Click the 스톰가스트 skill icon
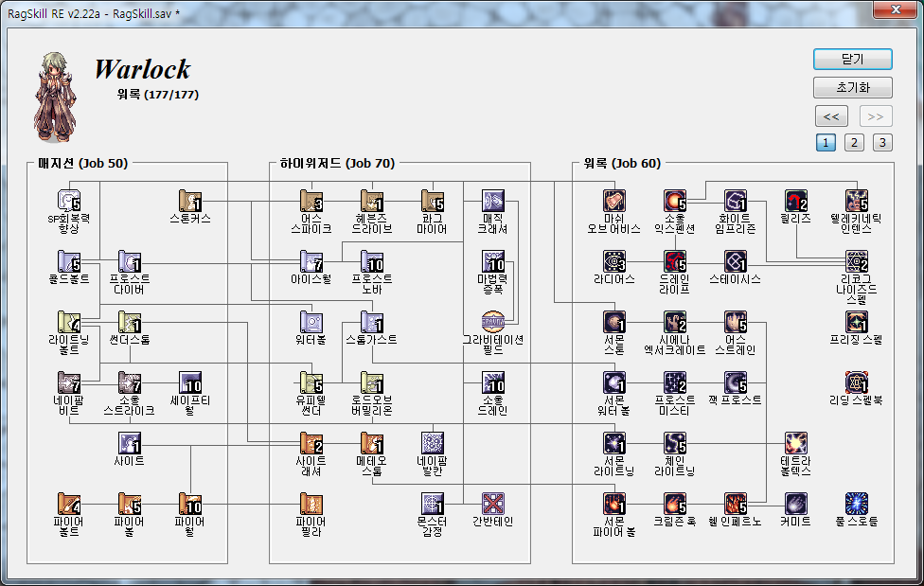 click(372, 323)
